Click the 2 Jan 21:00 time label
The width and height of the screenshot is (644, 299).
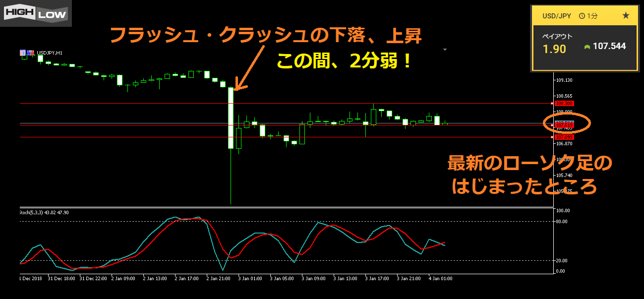point(218,279)
